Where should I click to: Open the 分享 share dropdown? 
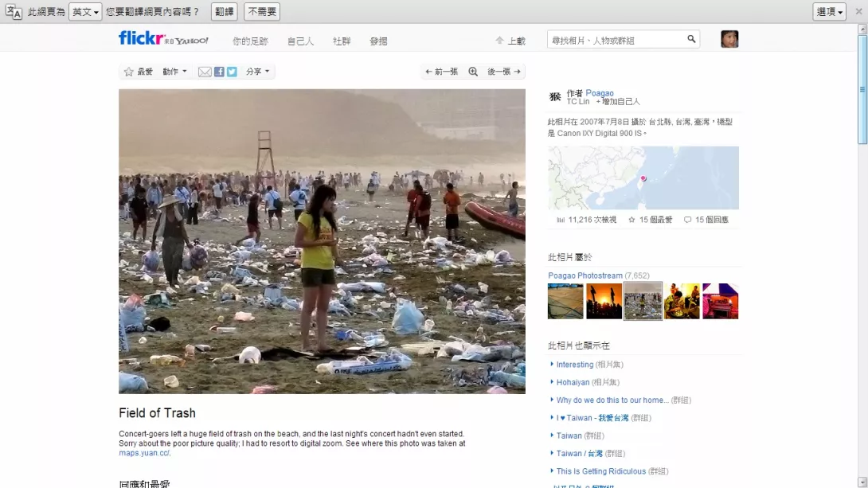point(257,72)
